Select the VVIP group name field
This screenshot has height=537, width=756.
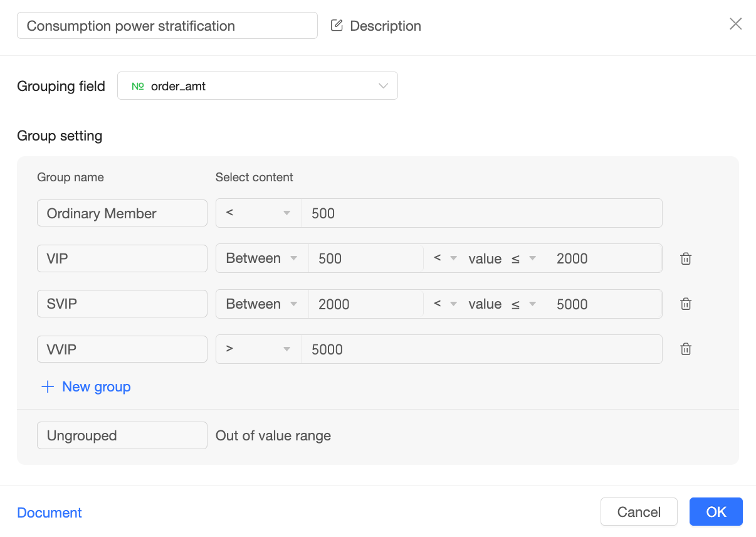(122, 349)
